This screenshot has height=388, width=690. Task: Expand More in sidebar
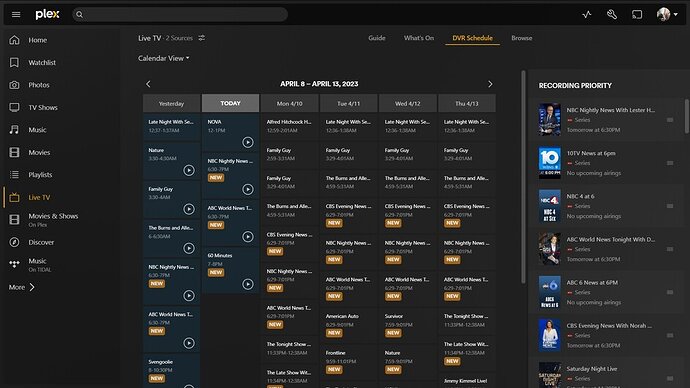22,287
